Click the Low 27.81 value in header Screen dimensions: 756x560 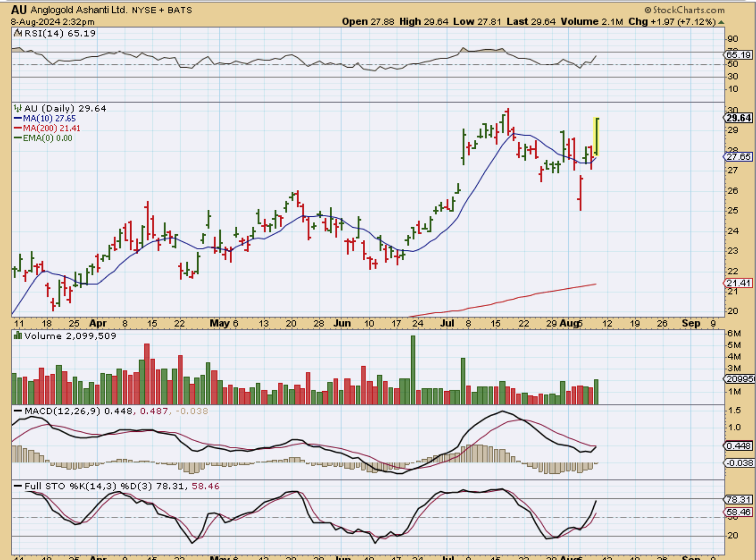click(477, 22)
